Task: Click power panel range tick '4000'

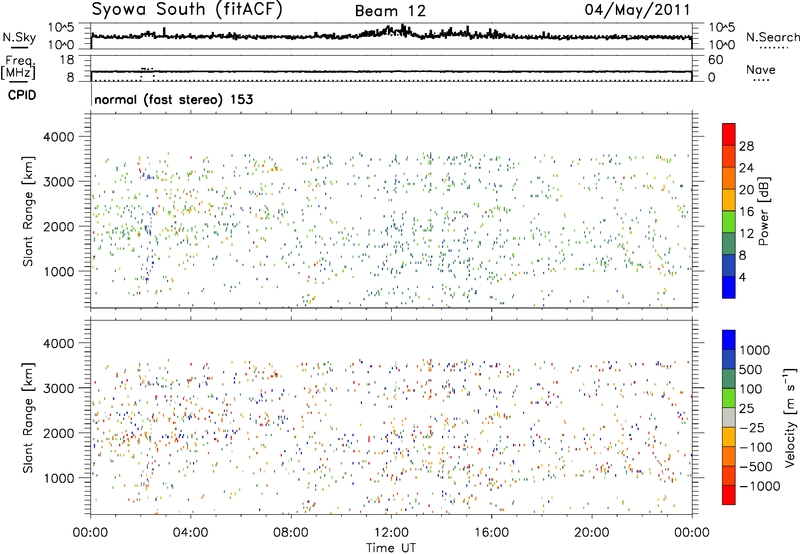Action: (x=59, y=137)
